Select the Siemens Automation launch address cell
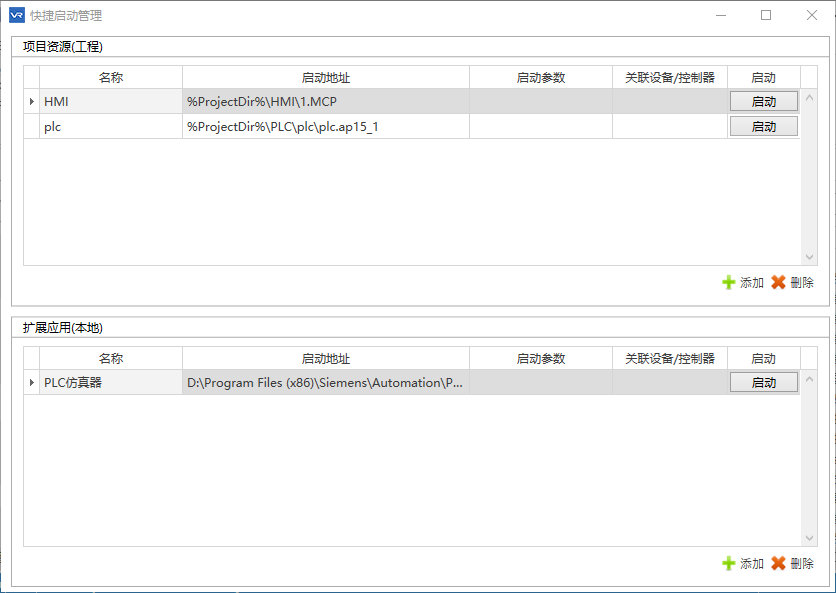This screenshot has width=836, height=593. [326, 382]
